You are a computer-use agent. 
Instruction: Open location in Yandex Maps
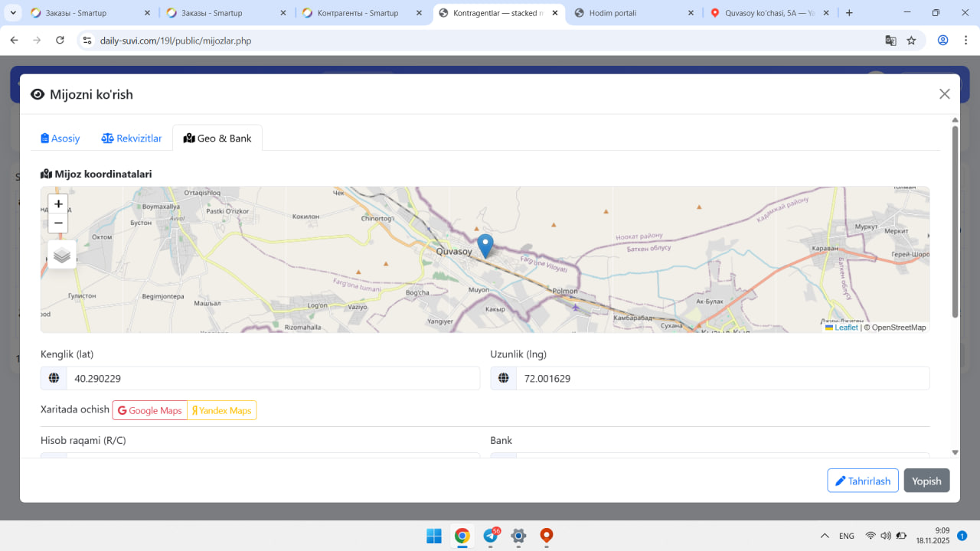(222, 411)
